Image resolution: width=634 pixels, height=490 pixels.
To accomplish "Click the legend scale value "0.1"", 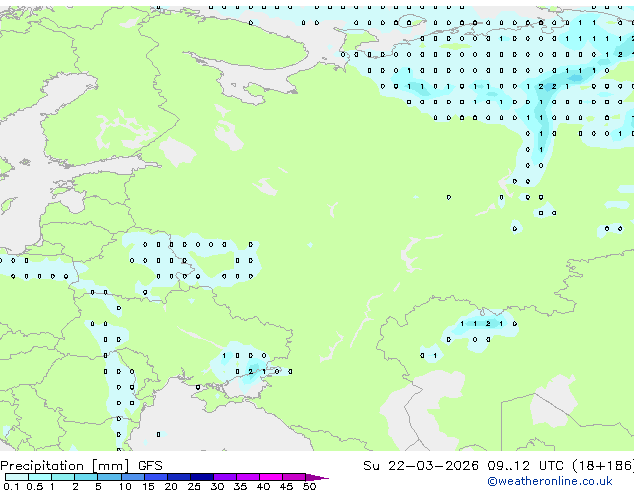I will [x=11, y=486].
